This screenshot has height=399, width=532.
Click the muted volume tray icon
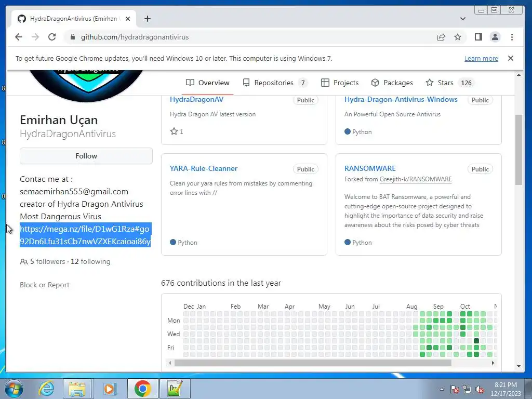[480, 389]
